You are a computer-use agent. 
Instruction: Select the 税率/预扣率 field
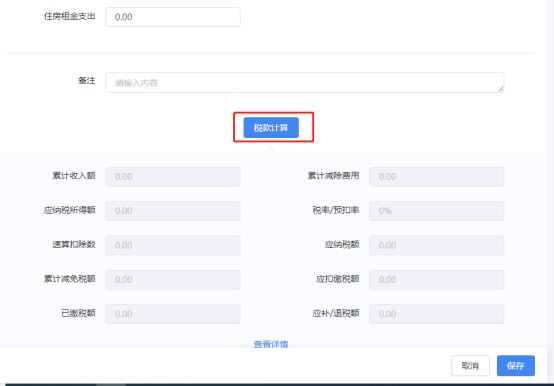(436, 211)
